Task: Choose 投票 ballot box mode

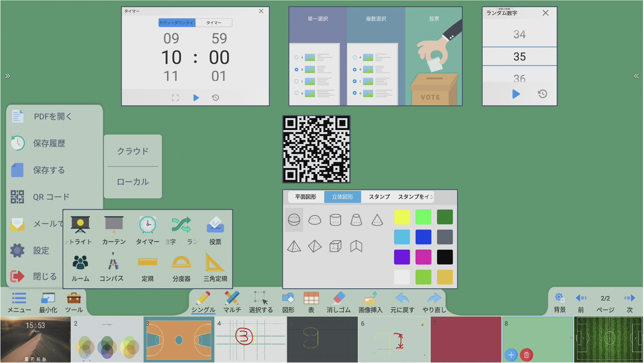Action: click(x=434, y=56)
